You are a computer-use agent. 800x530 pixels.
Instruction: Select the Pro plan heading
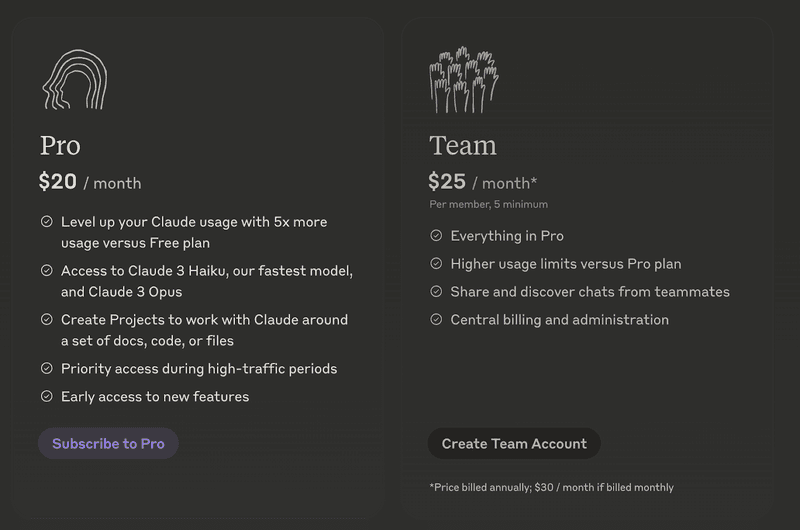[60, 146]
